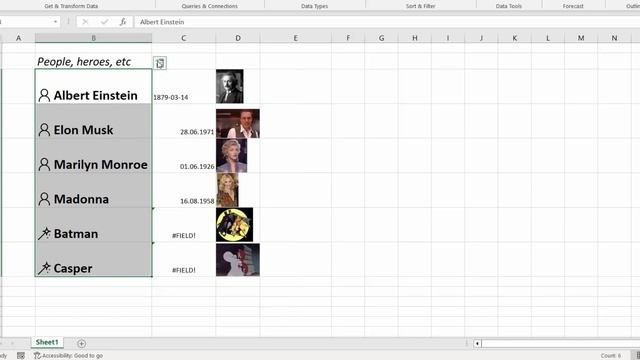
Task: Select column C header
Action: coord(184,38)
